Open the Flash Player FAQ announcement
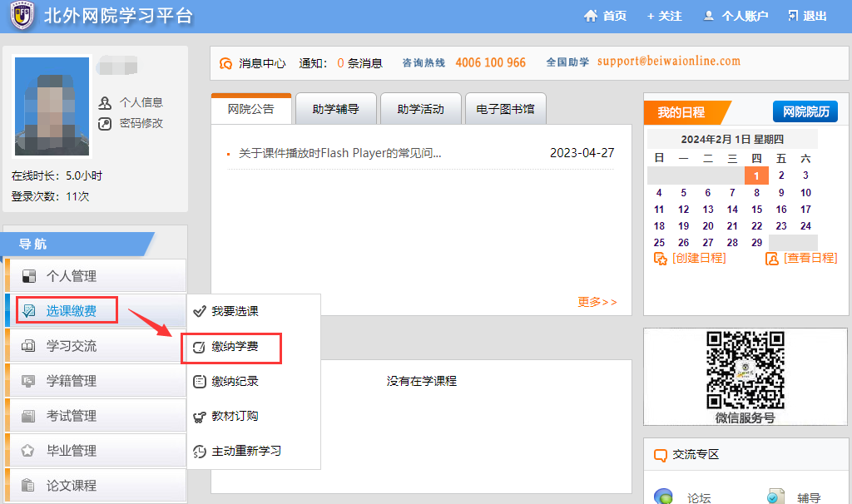The height and width of the screenshot is (504, 852). coord(339,153)
